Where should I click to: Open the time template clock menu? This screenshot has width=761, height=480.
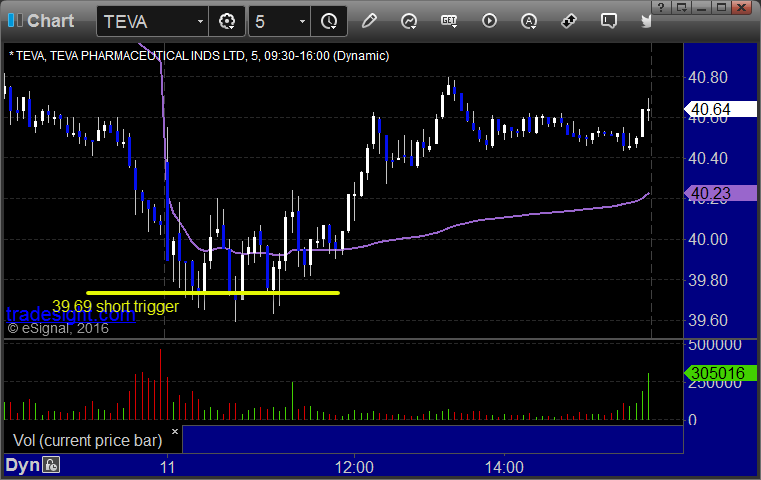pyautogui.click(x=329, y=21)
